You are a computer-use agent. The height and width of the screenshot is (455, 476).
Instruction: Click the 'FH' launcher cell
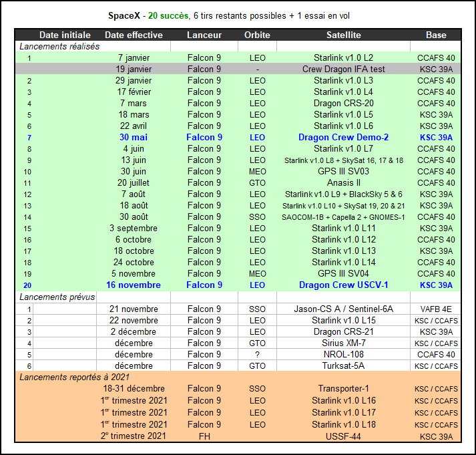[204, 436]
